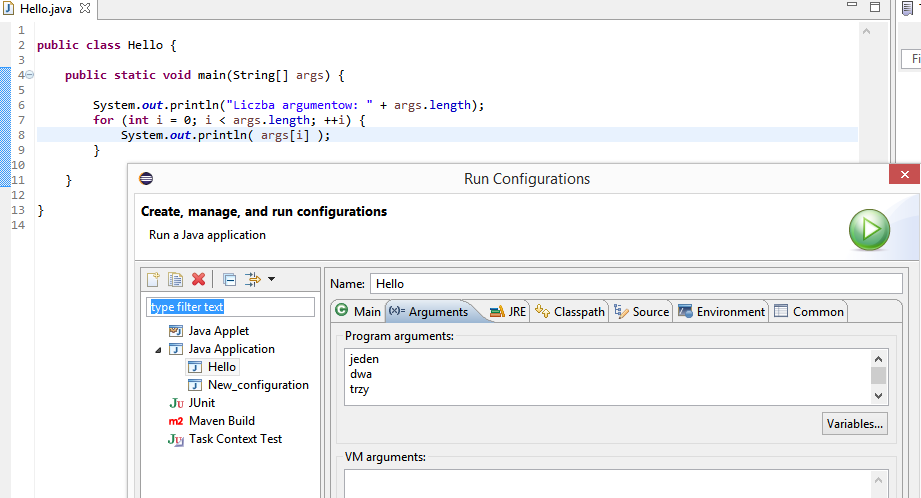
Task: Click the m2 Maven icon
Action: (176, 421)
